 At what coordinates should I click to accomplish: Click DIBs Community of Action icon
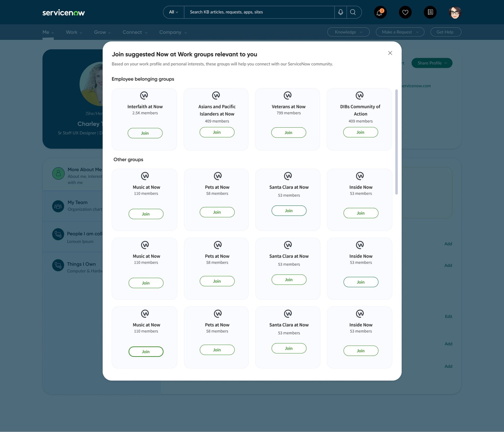tap(360, 95)
